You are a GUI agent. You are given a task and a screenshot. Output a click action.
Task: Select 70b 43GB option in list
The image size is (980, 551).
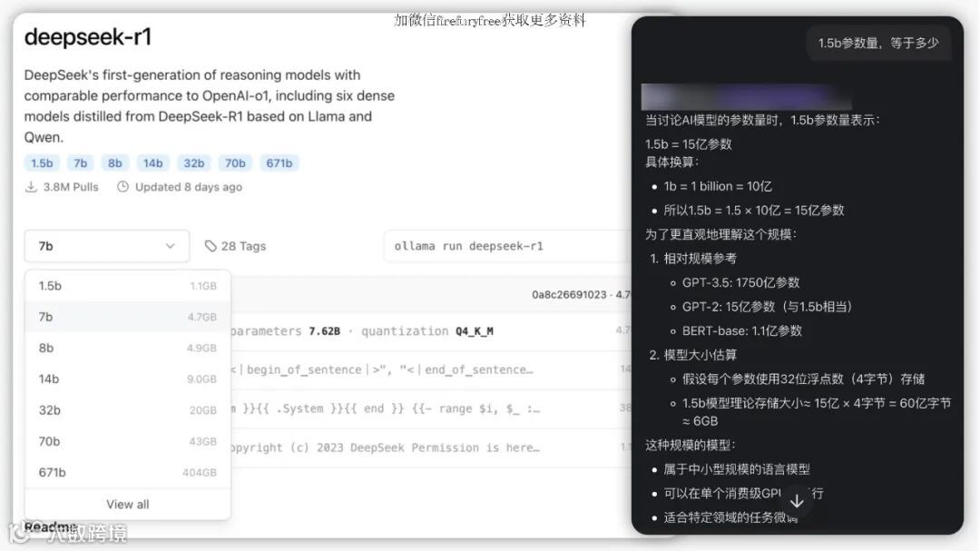point(128,441)
